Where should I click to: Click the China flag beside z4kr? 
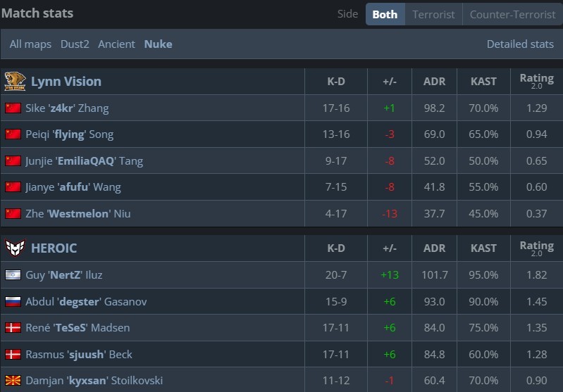pos(13,108)
